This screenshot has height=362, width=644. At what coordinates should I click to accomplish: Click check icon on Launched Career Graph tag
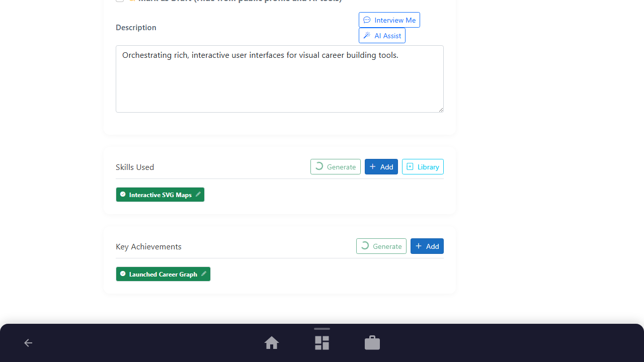[x=123, y=274]
